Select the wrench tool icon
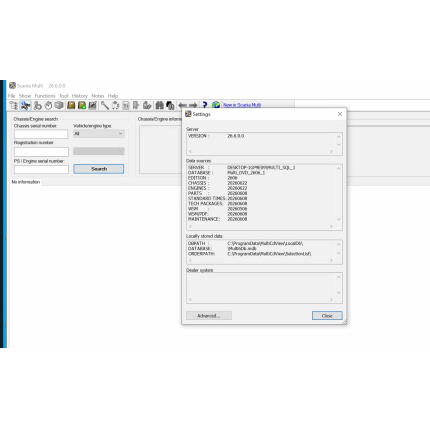This screenshot has height=430, width=430. [105, 106]
